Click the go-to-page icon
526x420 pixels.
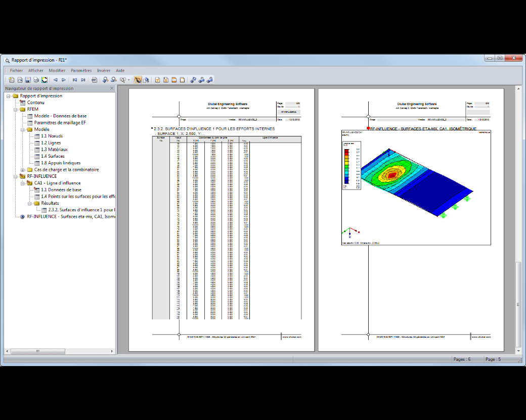[94, 80]
